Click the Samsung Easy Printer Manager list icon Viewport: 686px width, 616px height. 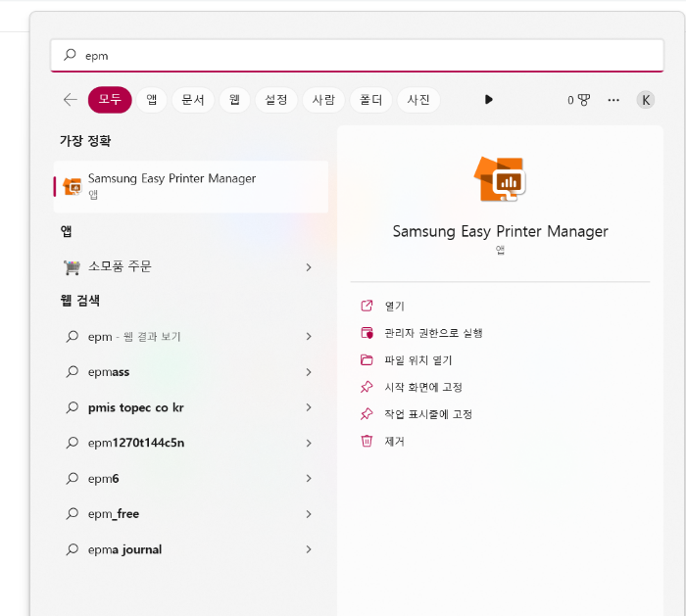click(x=73, y=187)
